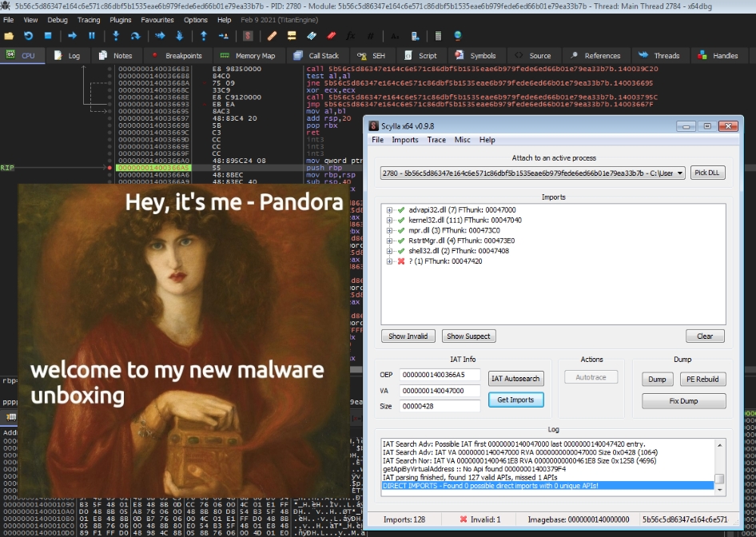This screenshot has height=537, width=756.
Task: Click the 'Invalid: 1' status bar entry
Action: click(x=479, y=519)
